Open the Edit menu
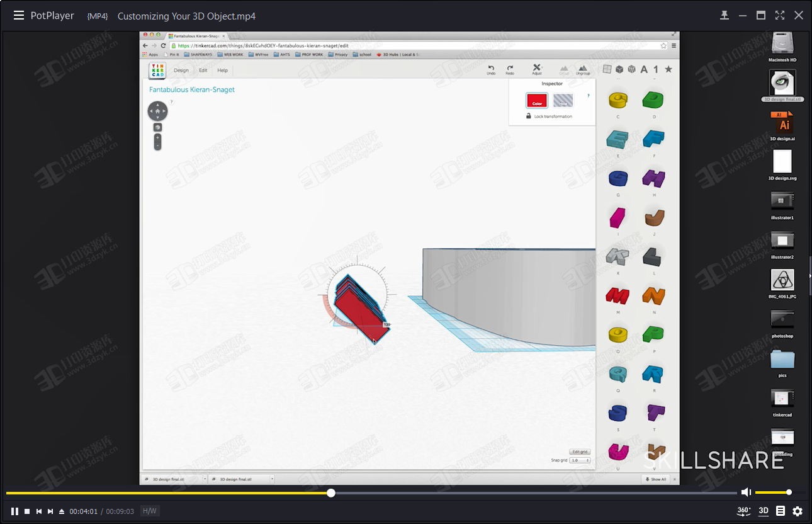Image resolution: width=812 pixels, height=524 pixels. point(203,71)
